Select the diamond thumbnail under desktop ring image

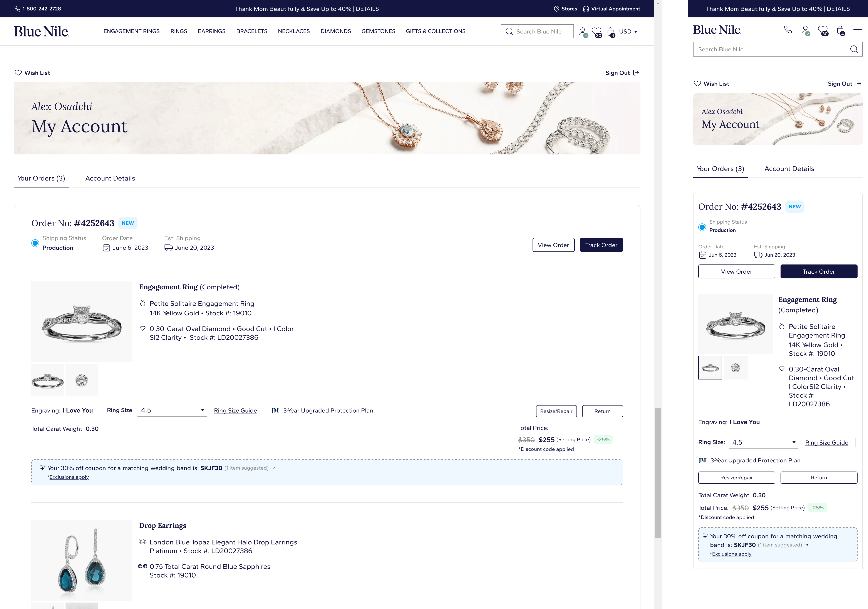(x=82, y=380)
